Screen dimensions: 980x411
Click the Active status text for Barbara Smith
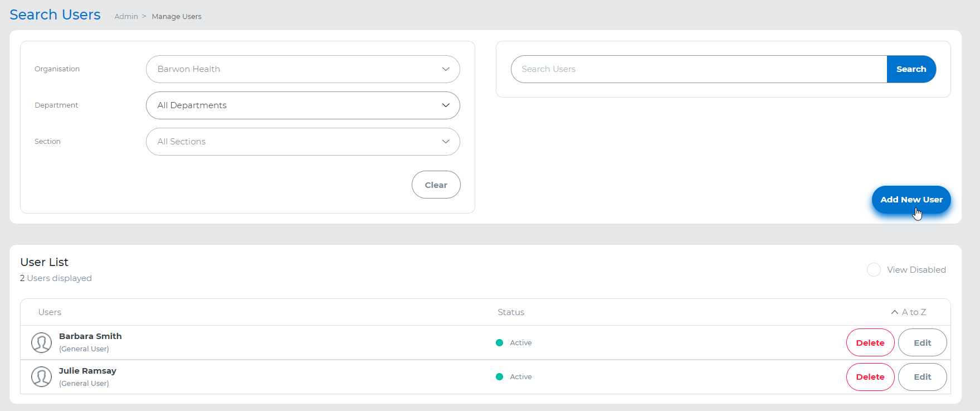point(521,343)
